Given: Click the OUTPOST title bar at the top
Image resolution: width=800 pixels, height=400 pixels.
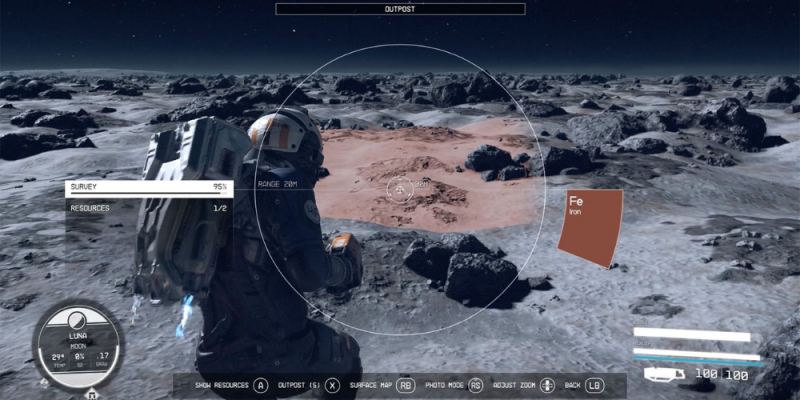Looking at the screenshot, I should coord(400,9).
